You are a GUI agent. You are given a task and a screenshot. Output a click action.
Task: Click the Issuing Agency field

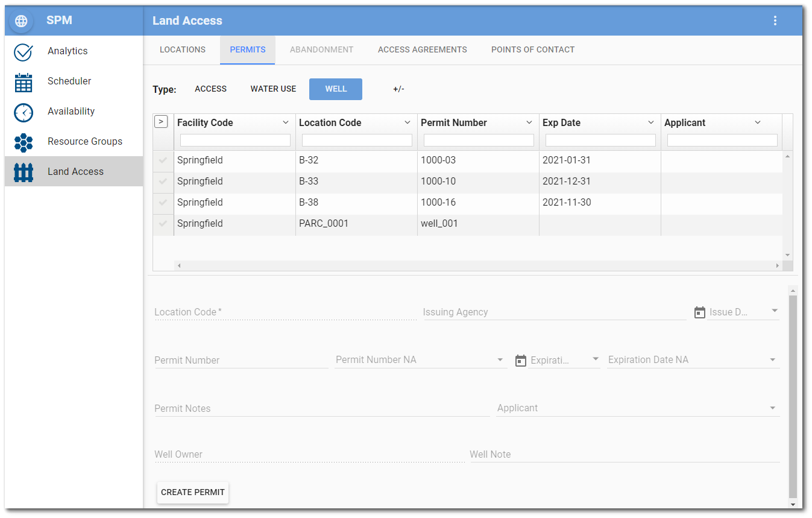555,312
